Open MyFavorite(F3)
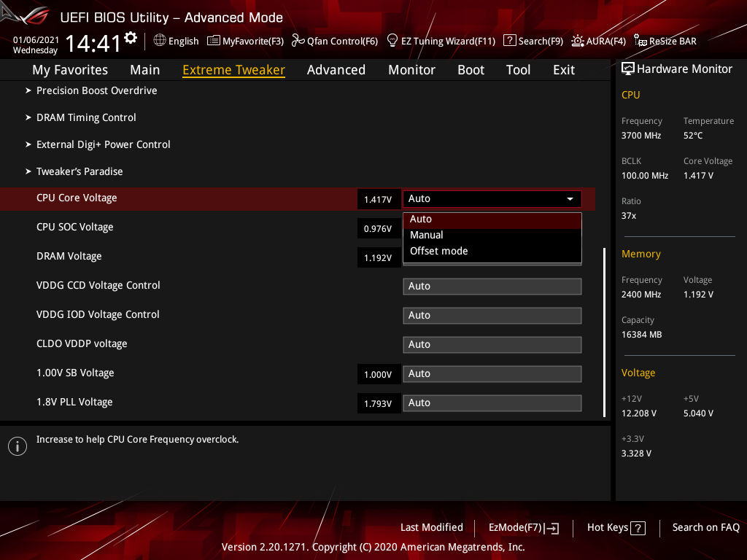 245,41
